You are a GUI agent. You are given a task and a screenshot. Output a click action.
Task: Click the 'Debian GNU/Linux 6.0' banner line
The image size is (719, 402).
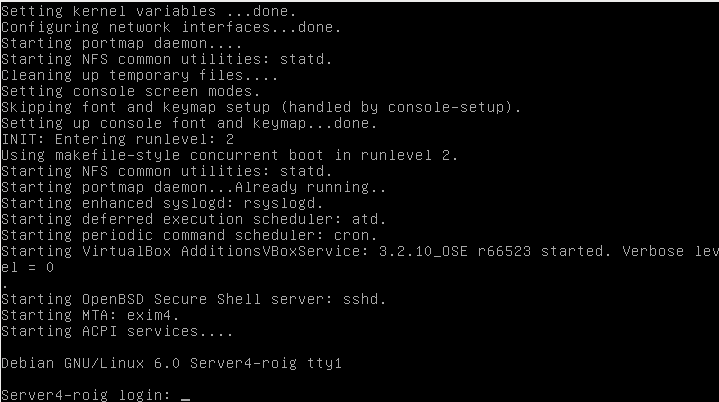pyautogui.click(x=171, y=363)
